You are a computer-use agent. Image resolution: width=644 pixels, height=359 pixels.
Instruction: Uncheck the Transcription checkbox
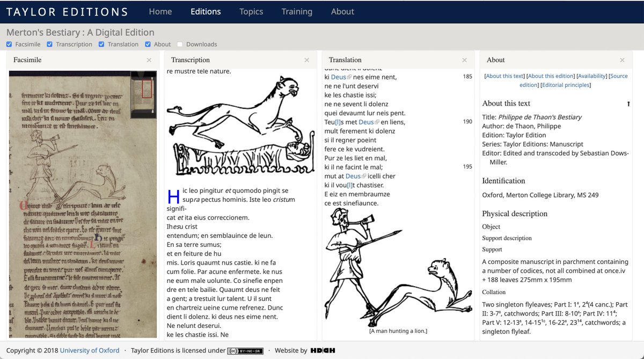coord(49,44)
